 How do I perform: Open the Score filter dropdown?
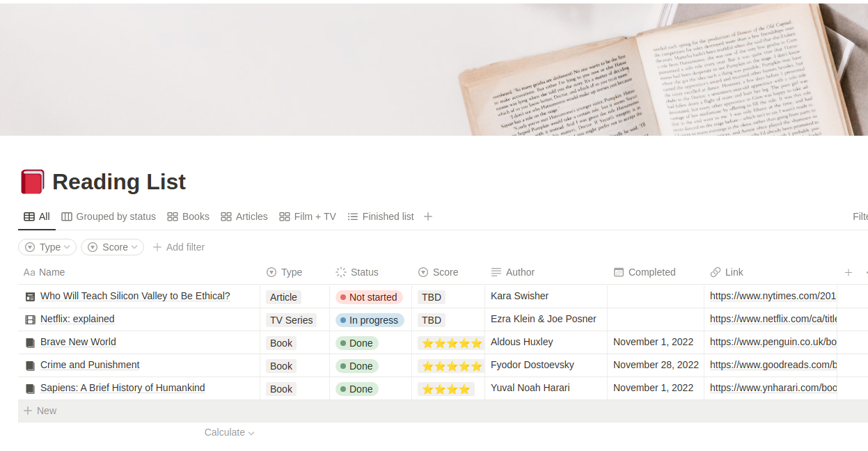[112, 247]
